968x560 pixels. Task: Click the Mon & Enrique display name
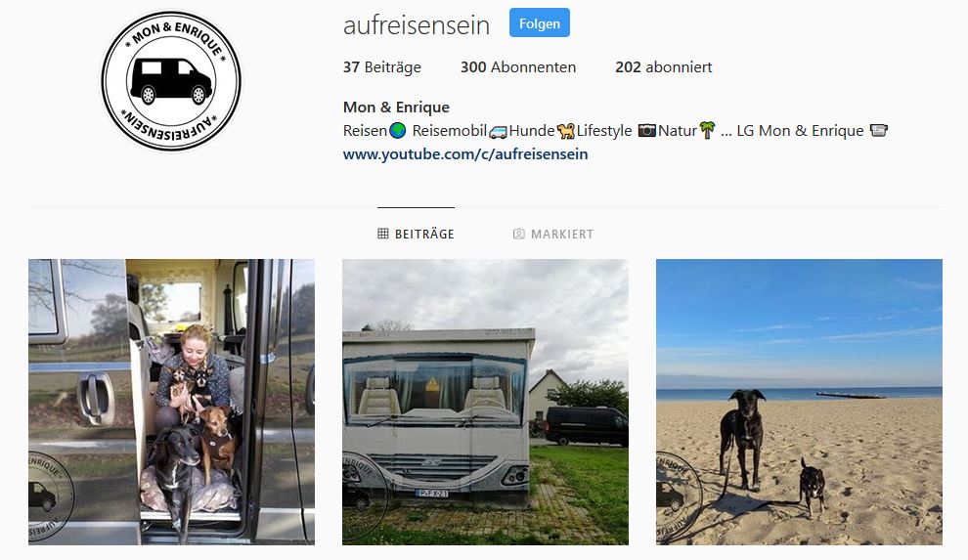(396, 108)
